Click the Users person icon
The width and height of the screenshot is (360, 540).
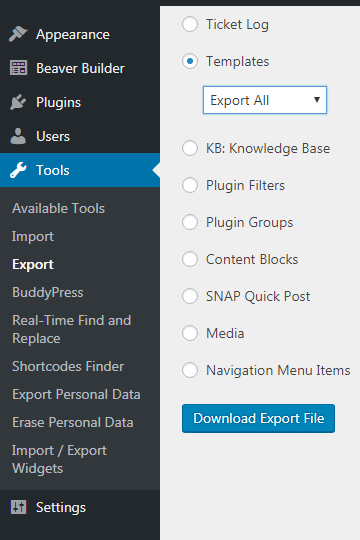(18, 136)
